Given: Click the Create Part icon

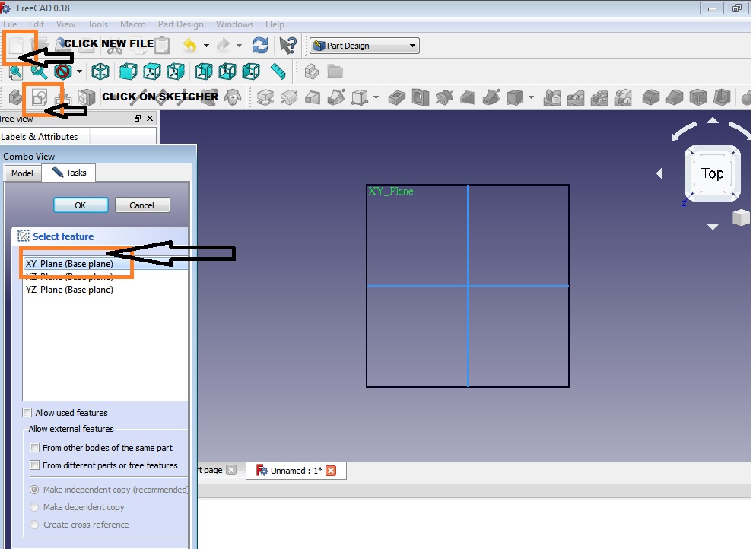Looking at the screenshot, I should (312, 71).
